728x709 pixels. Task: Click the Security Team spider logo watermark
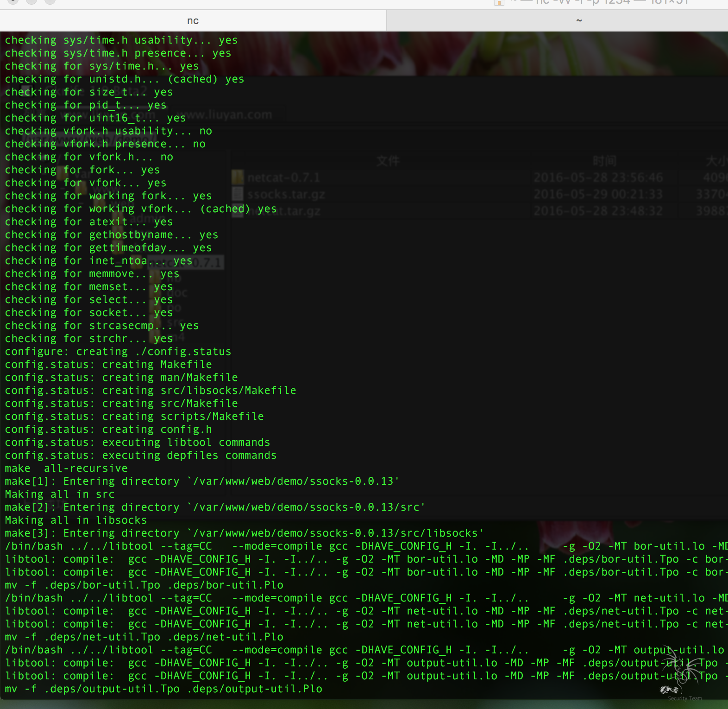coord(680,672)
